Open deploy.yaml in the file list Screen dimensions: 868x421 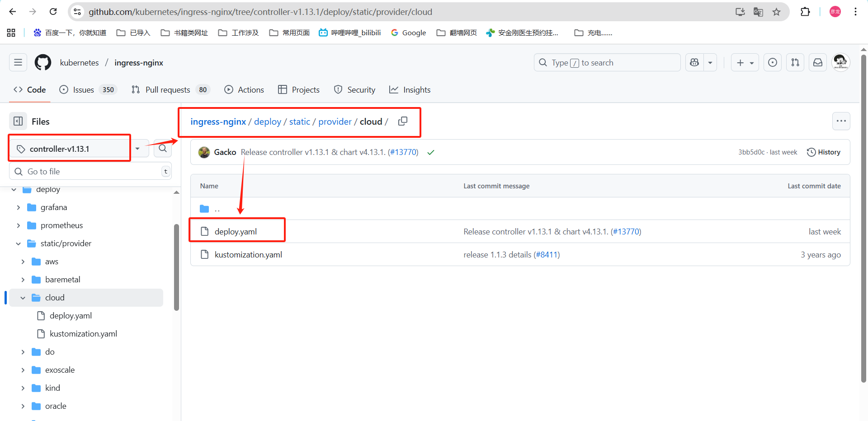pyautogui.click(x=236, y=231)
